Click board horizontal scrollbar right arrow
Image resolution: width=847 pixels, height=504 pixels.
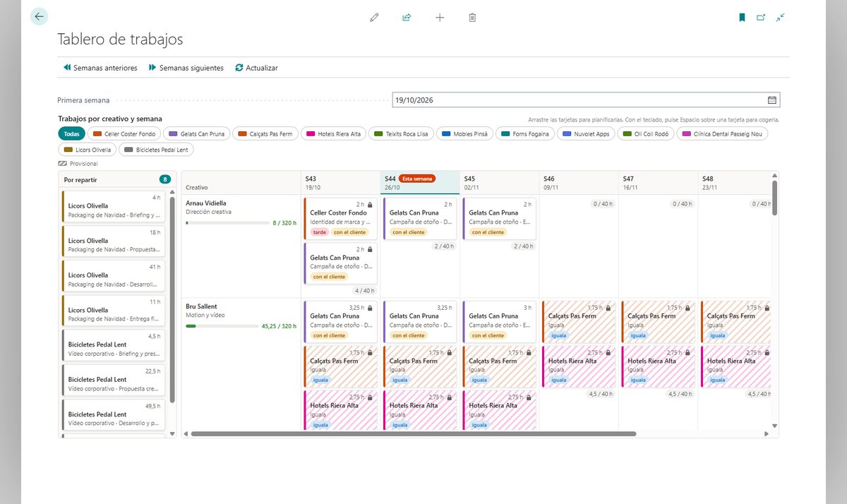click(x=767, y=433)
